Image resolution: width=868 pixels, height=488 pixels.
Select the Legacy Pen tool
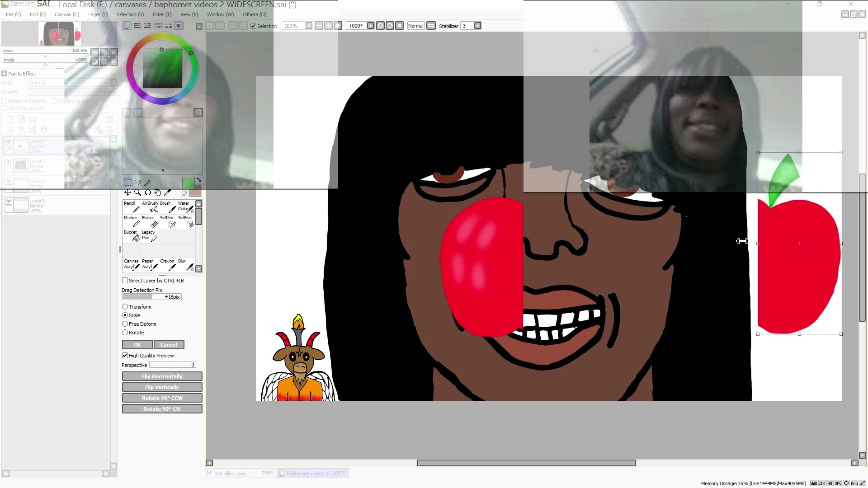pyautogui.click(x=150, y=235)
